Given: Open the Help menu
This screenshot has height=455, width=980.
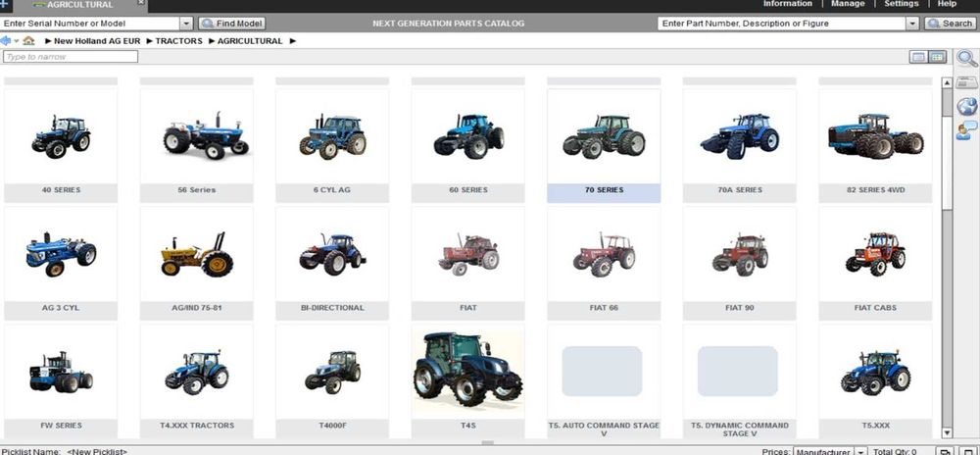Looking at the screenshot, I should tap(947, 4).
